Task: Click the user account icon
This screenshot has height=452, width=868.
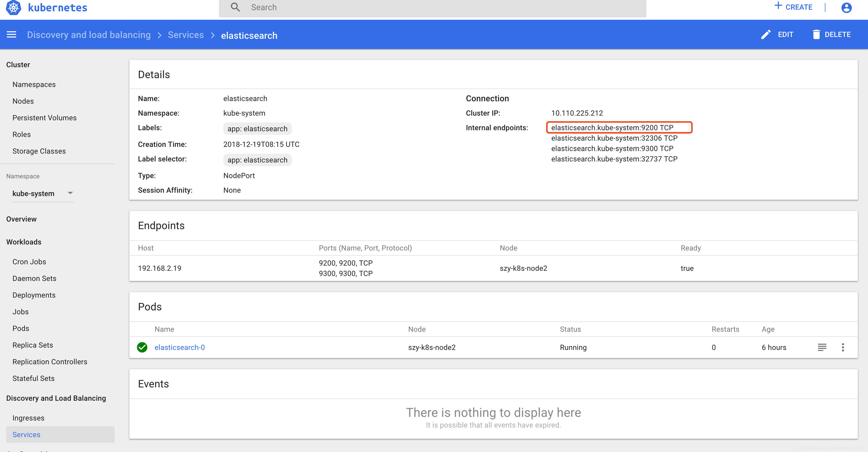Action: pos(846,7)
